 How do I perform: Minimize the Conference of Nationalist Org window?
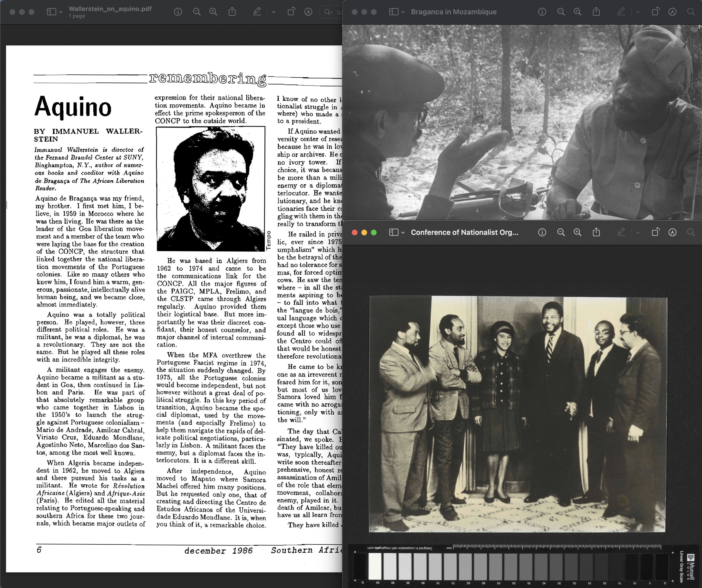[364, 232]
